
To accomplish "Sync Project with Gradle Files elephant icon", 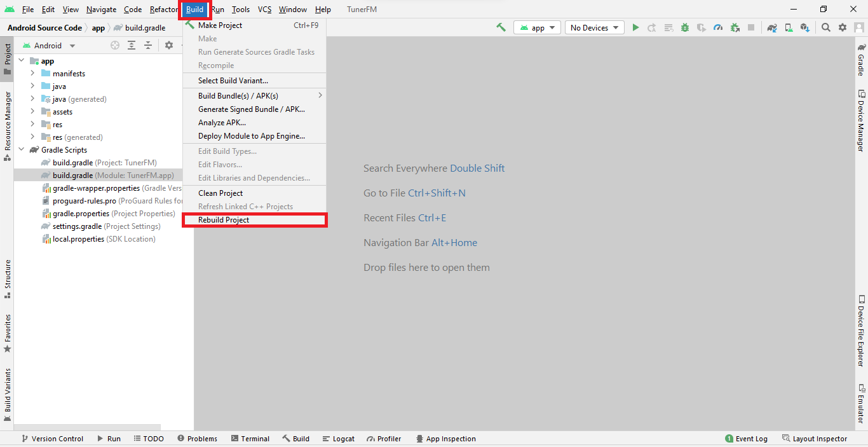I will (x=772, y=27).
